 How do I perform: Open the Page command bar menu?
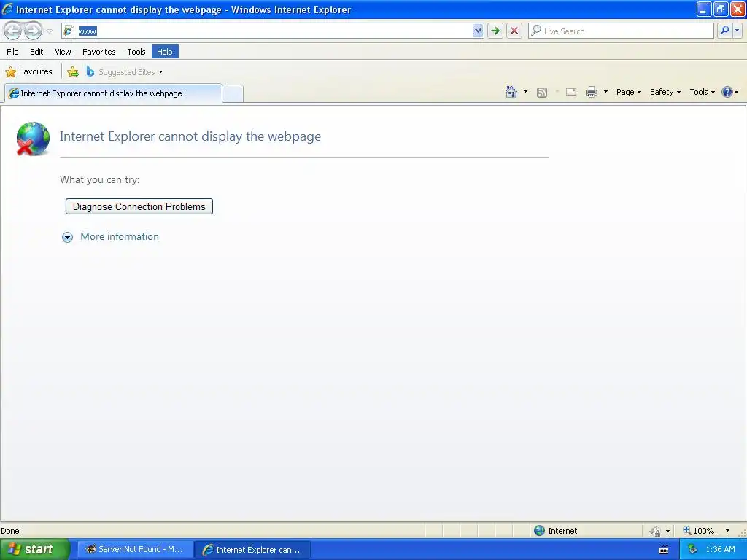pos(628,92)
